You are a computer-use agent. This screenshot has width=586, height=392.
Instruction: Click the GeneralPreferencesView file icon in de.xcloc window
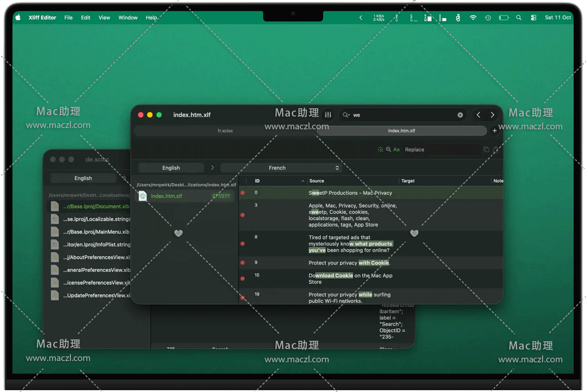coord(55,270)
